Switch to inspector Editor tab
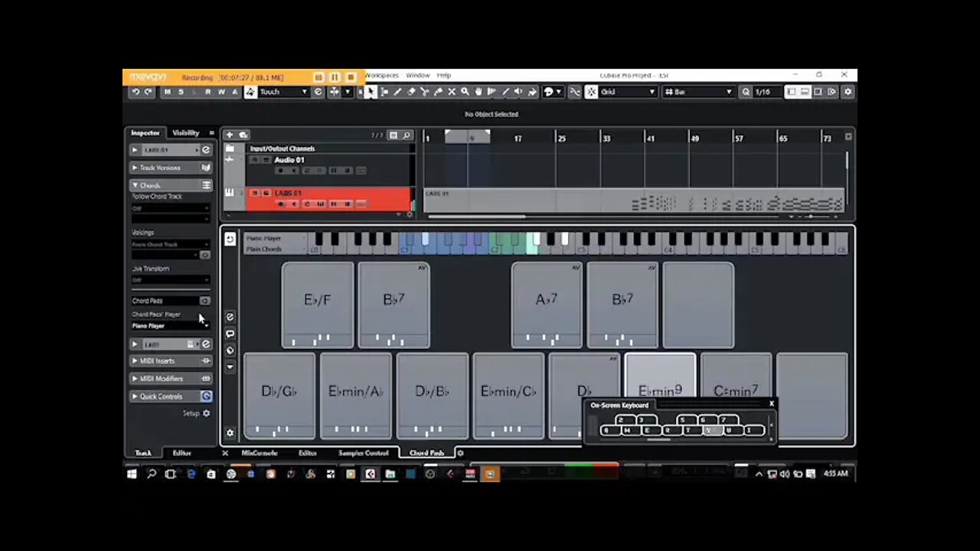The width and height of the screenshot is (980, 551). (x=181, y=453)
